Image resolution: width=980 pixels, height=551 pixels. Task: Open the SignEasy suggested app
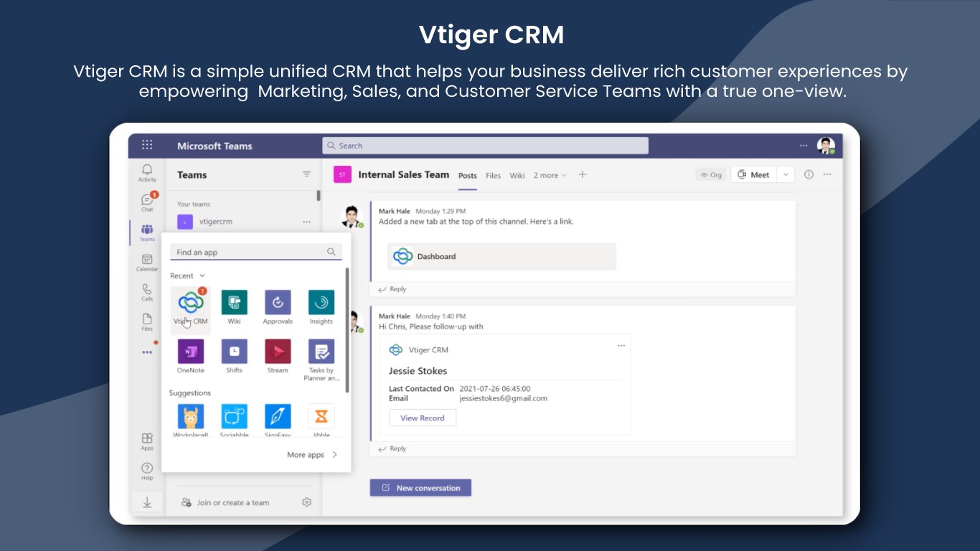278,420
